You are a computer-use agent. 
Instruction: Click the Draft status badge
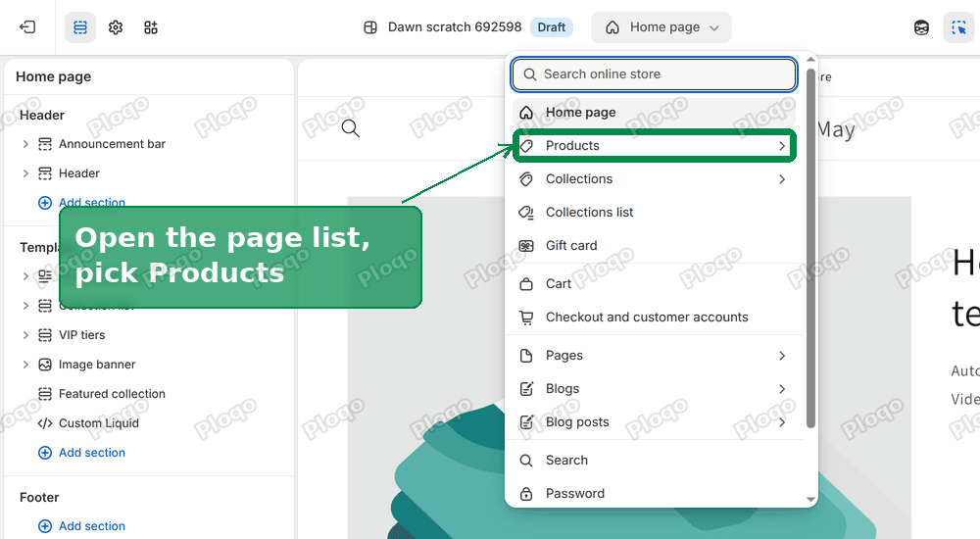tap(551, 27)
